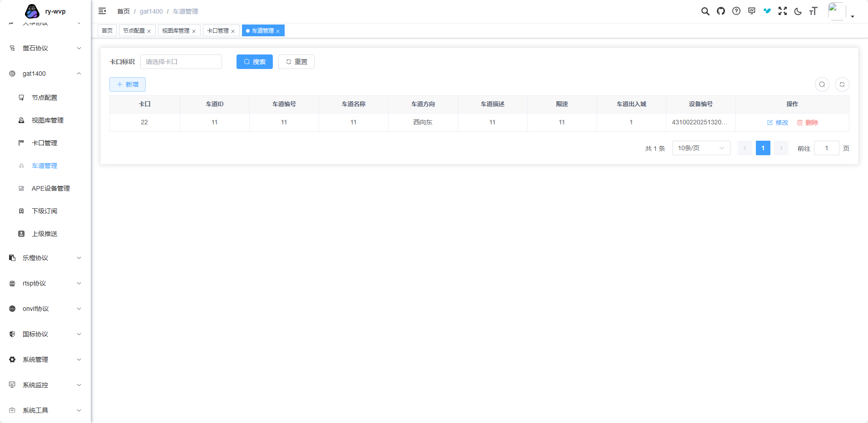Focus the 卡口标识 select input
The width and height of the screenshot is (868, 423).
(181, 62)
